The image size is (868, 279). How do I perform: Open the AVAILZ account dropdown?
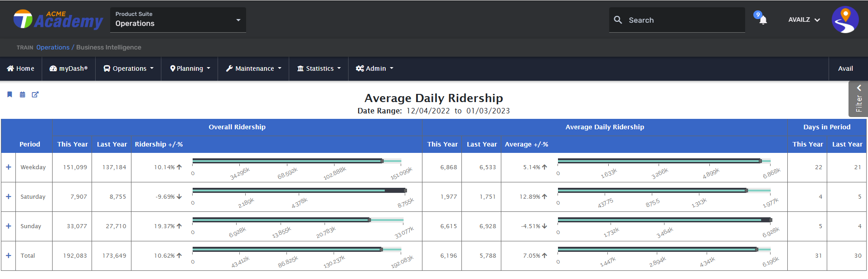click(x=804, y=20)
